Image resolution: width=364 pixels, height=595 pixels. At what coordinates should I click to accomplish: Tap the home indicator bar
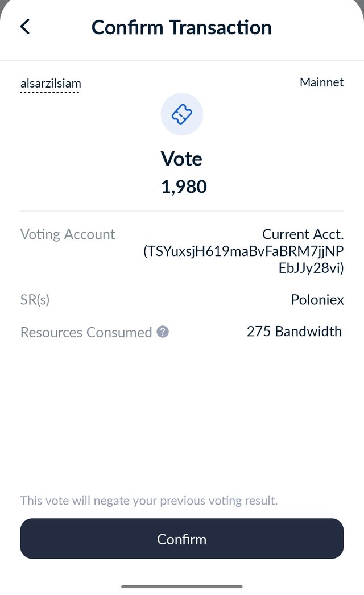coord(182,586)
